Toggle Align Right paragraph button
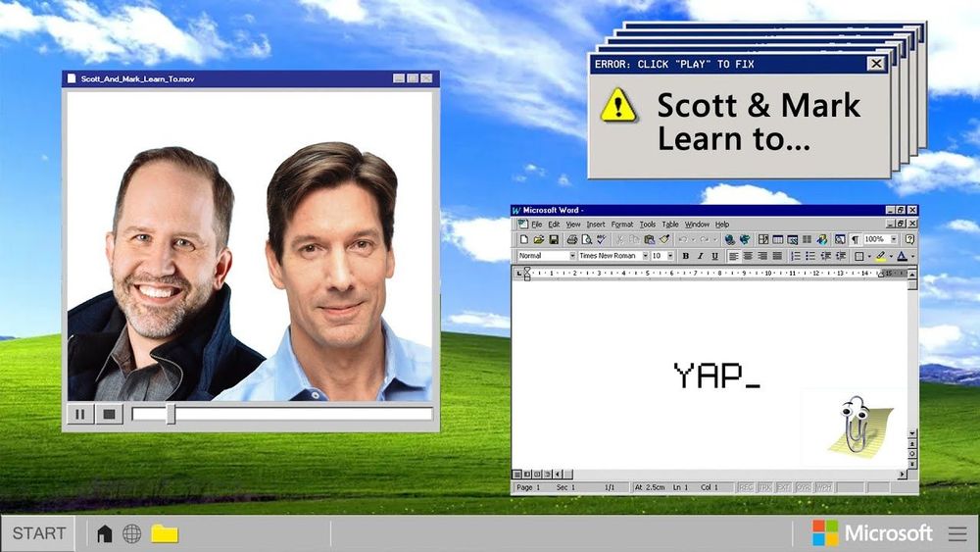 (x=762, y=256)
